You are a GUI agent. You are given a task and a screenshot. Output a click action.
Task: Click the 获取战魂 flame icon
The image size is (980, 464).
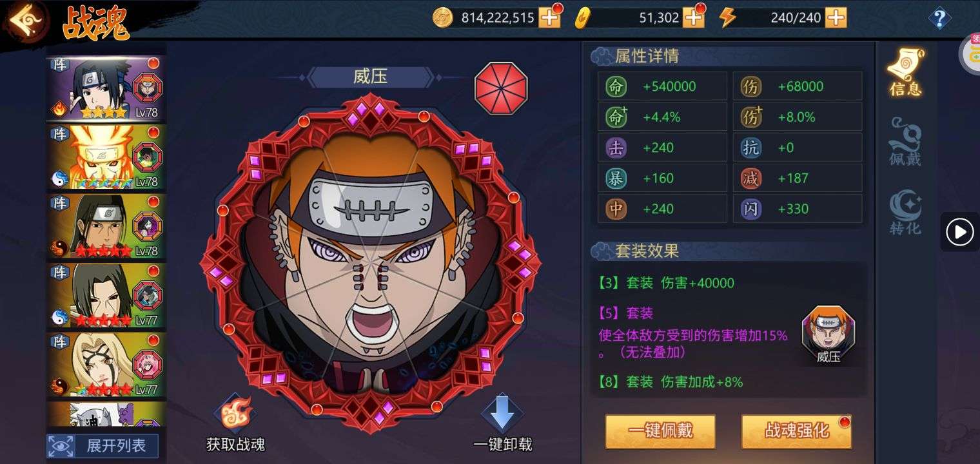tap(235, 413)
